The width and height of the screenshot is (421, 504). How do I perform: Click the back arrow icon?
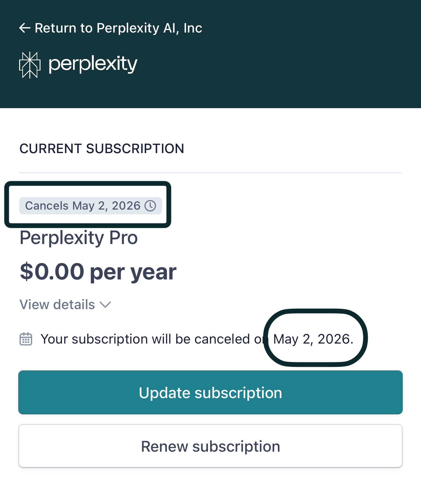pos(25,28)
